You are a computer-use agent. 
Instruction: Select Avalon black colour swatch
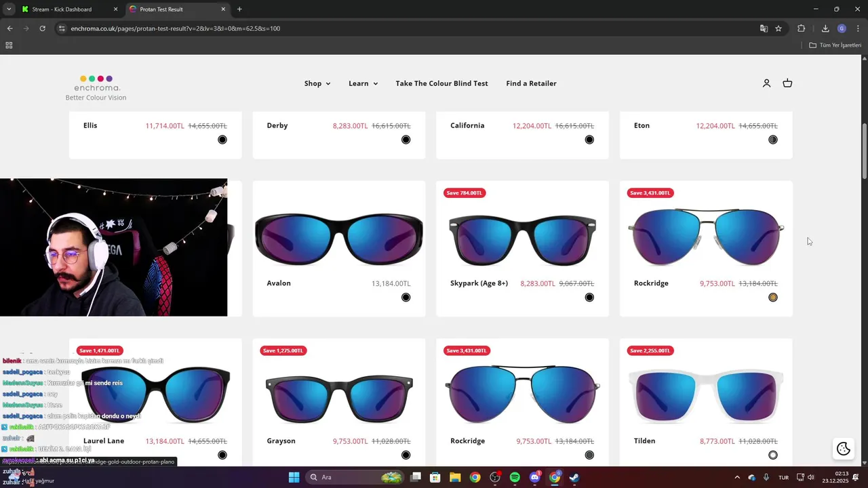[406, 298]
